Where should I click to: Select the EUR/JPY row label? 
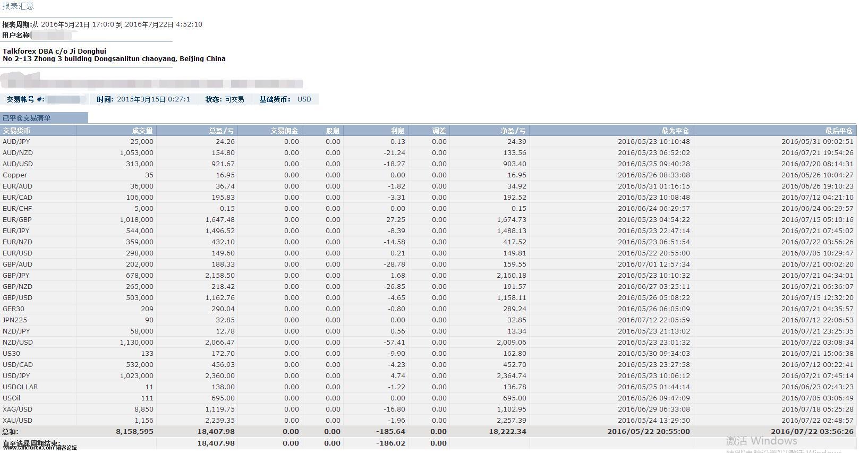(16, 230)
